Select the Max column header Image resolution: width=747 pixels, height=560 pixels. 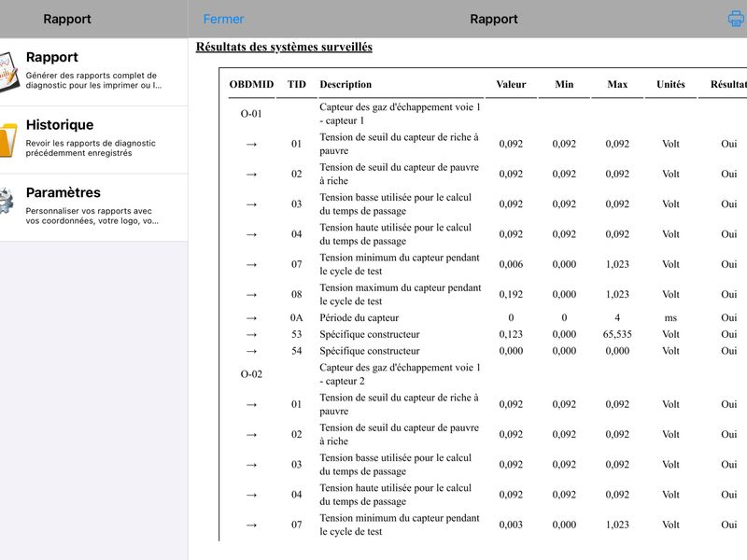coord(617,84)
